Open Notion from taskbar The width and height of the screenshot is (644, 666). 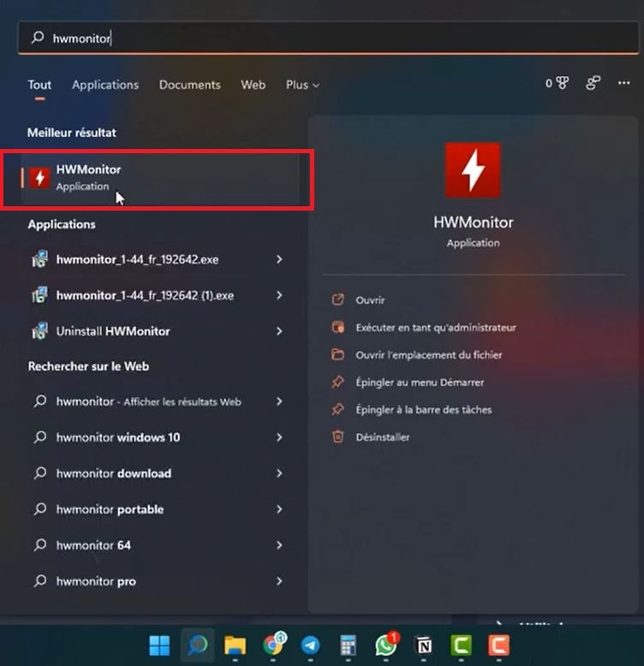point(424,645)
